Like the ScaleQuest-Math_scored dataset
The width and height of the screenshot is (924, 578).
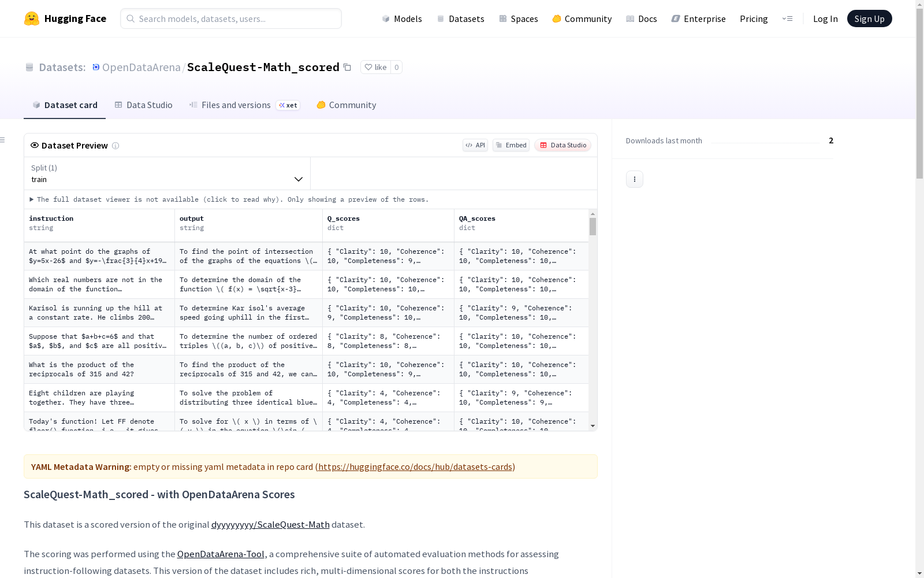click(375, 67)
